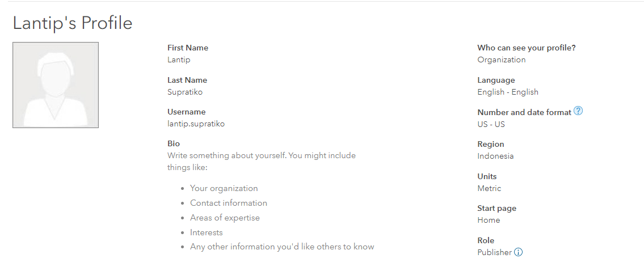Click the Publisher role text

(x=494, y=252)
